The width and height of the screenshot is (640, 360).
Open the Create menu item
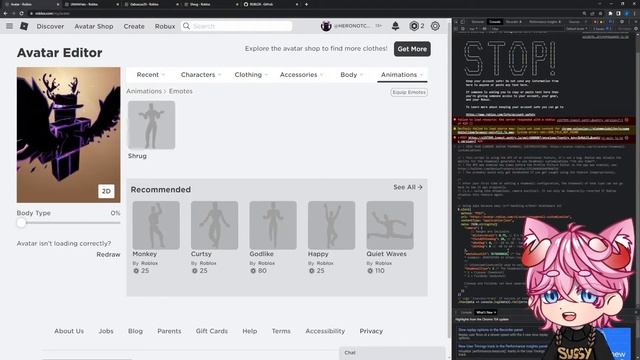point(134,26)
